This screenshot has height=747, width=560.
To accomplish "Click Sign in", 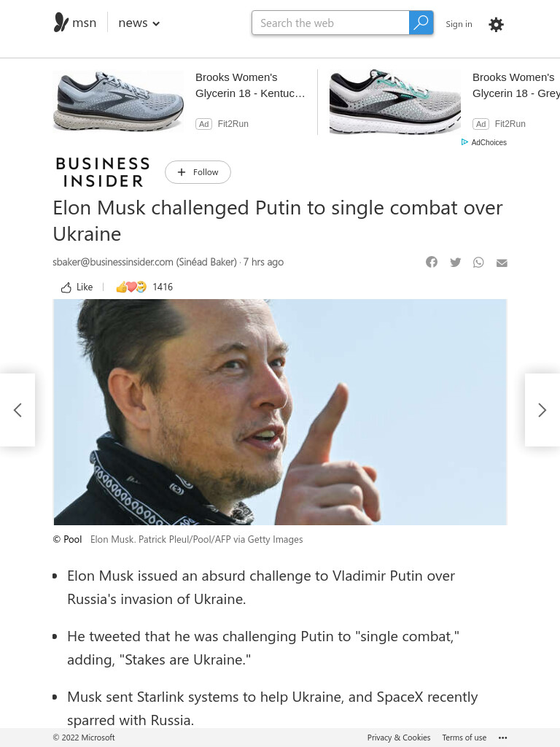I will coord(459,24).
